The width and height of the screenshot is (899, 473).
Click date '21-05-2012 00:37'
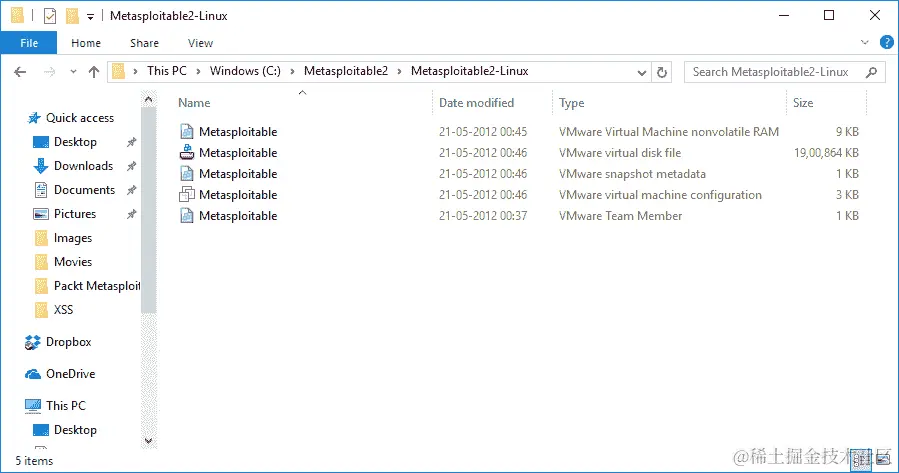(x=483, y=216)
